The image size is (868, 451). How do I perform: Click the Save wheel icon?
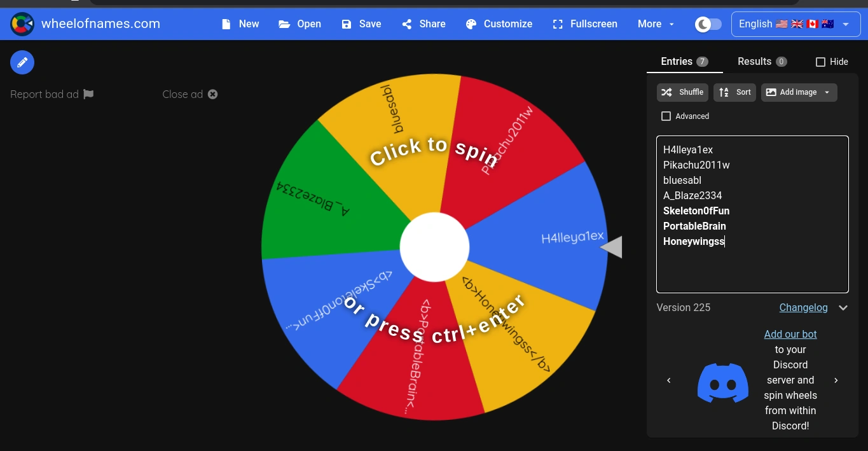(345, 24)
